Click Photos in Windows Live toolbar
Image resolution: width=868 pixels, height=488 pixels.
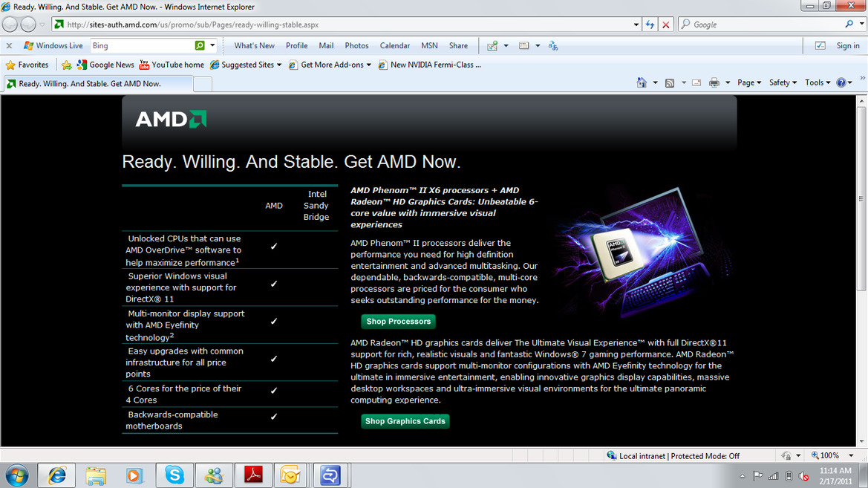[x=356, y=45]
